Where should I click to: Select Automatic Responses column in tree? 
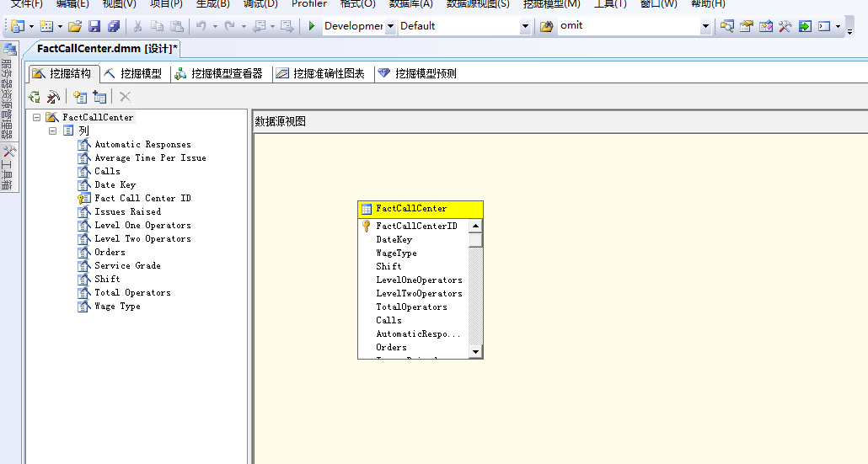pyautogui.click(x=142, y=144)
